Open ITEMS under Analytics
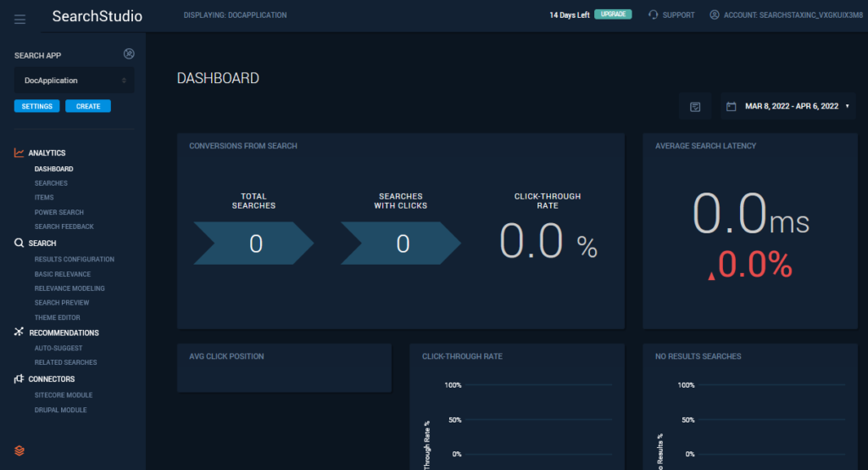Image resolution: width=868 pixels, height=470 pixels. 44,198
